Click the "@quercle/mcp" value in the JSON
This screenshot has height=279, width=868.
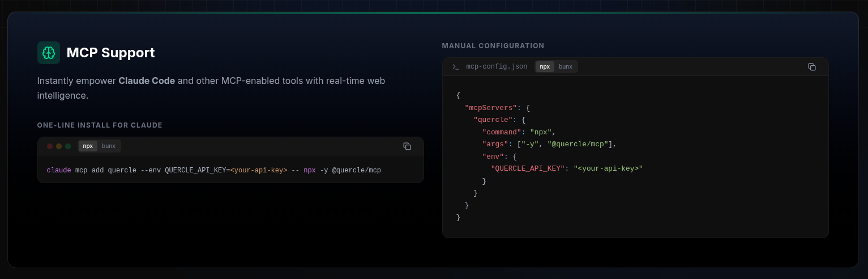578,145
